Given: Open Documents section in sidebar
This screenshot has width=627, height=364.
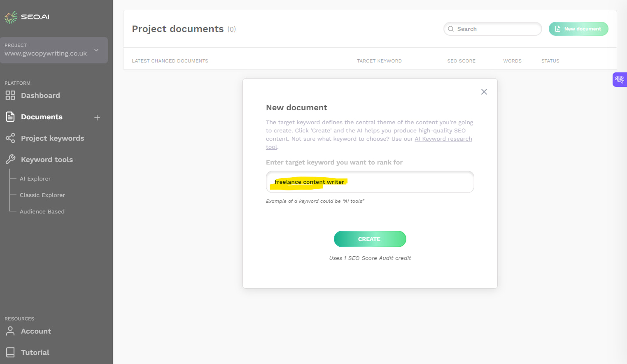Looking at the screenshot, I should (42, 117).
